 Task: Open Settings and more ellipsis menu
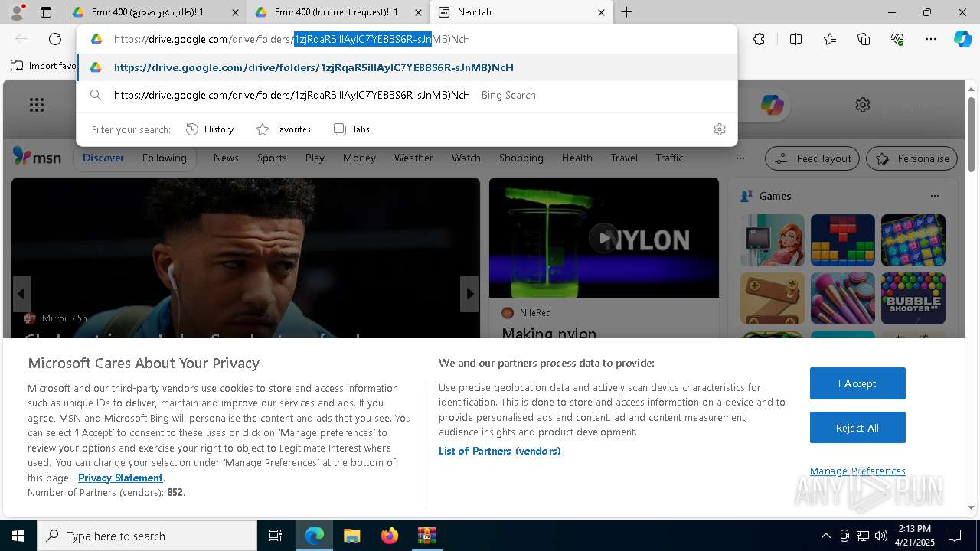[931, 39]
